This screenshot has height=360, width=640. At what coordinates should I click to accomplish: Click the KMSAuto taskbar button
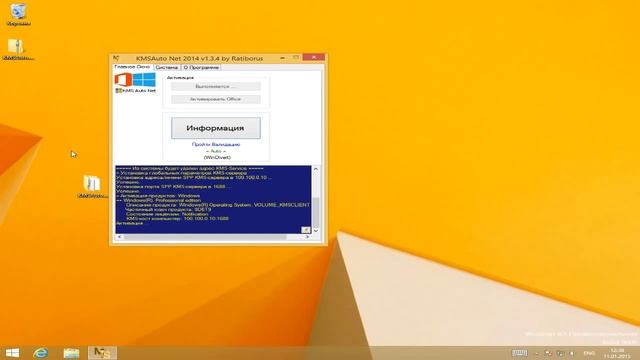click(x=102, y=353)
